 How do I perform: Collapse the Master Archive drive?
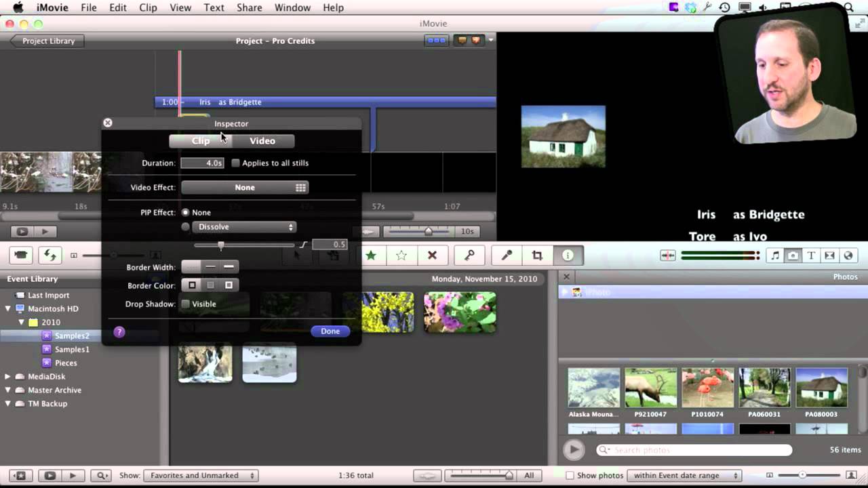tap(7, 390)
